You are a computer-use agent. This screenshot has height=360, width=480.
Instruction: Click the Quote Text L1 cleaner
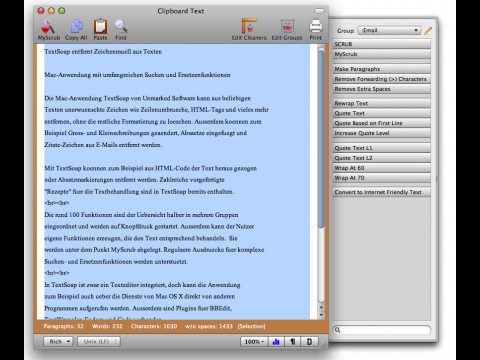coord(382,148)
